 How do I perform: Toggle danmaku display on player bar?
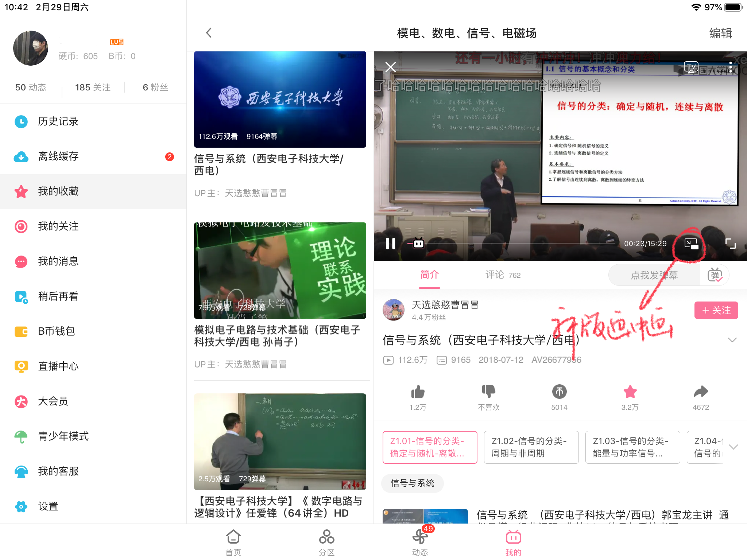point(418,244)
